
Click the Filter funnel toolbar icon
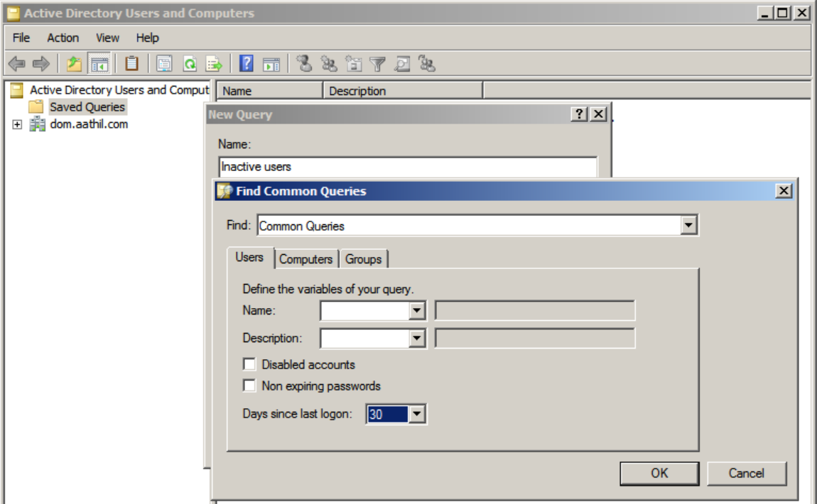point(377,64)
